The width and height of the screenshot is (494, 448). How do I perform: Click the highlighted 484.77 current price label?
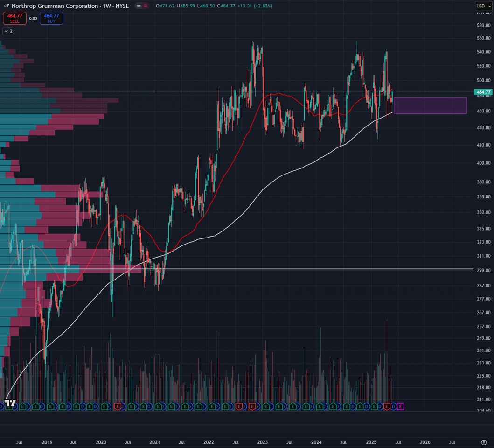(x=483, y=92)
